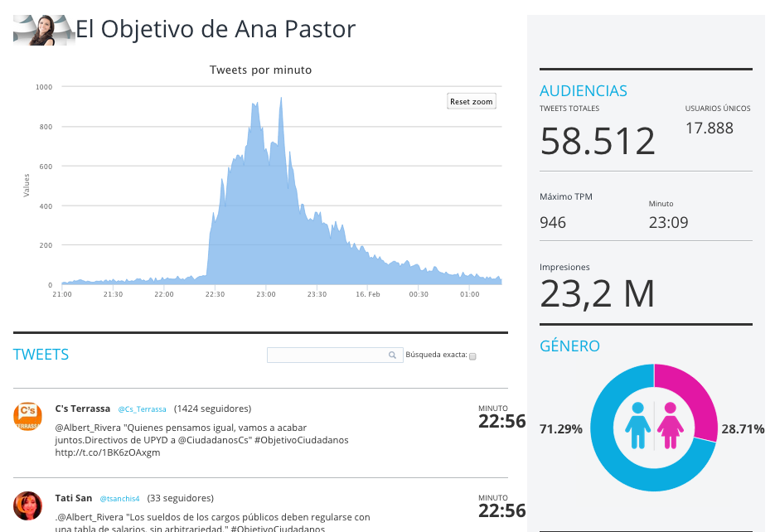This screenshot has width=775, height=532.
Task: Click the USUARIOS ÚNICOS label
Action: 718,109
